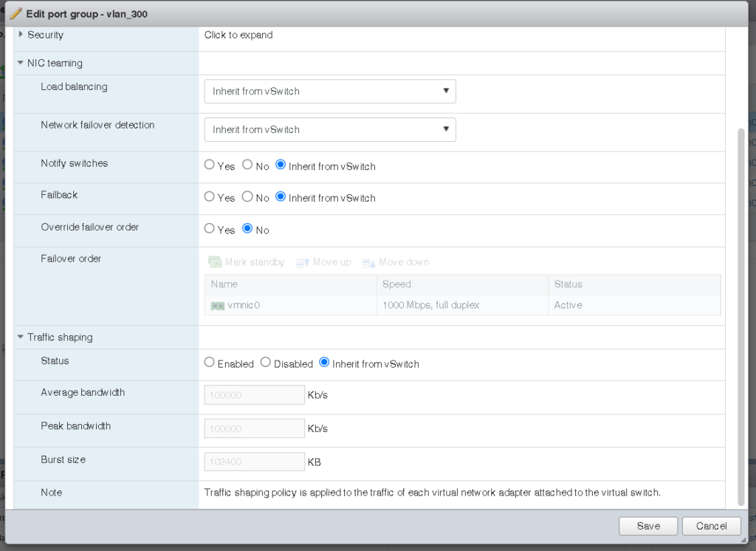Viewport: 756px width, 551px height.
Task: Click the Save button
Action: 648,526
